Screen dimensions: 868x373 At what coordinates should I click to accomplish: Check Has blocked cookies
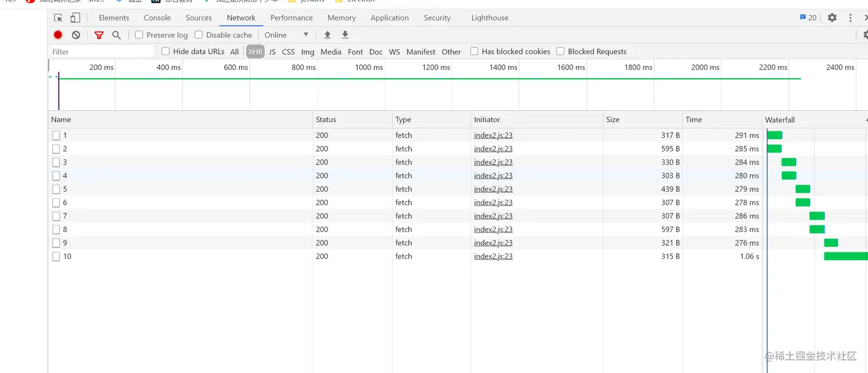coord(474,51)
